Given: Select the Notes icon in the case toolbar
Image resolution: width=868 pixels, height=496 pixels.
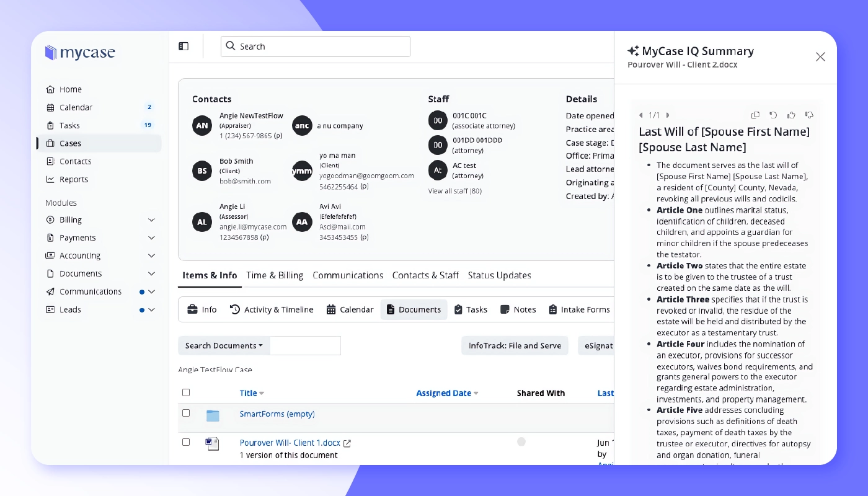Looking at the screenshot, I should 518,309.
